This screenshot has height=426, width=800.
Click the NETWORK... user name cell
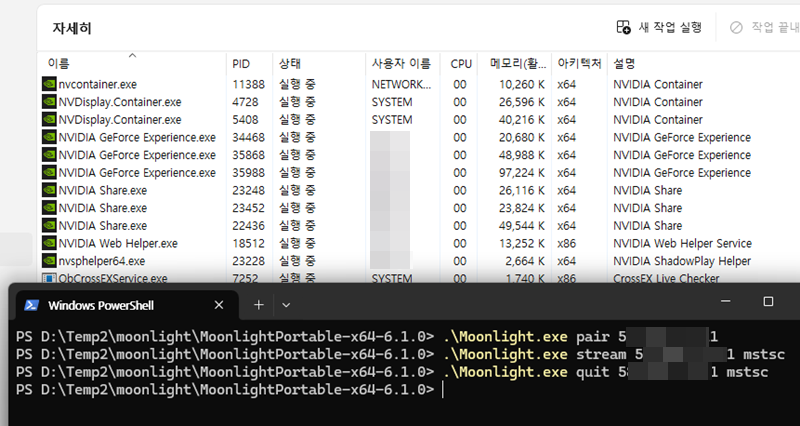(x=401, y=84)
